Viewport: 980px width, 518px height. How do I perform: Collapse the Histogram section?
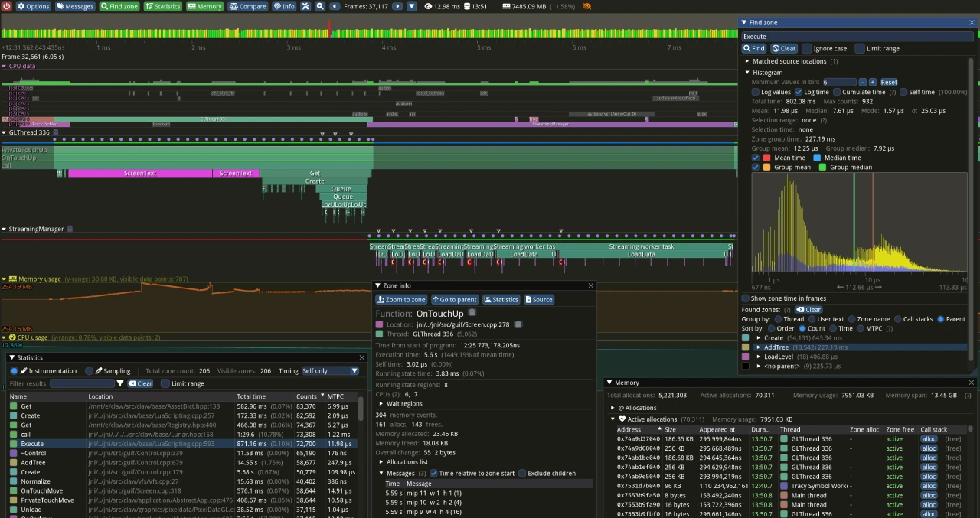click(748, 73)
